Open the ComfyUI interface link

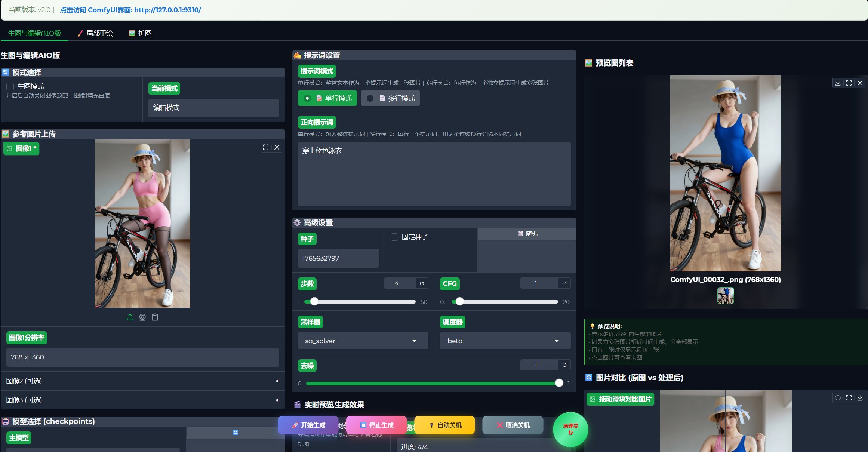(130, 10)
